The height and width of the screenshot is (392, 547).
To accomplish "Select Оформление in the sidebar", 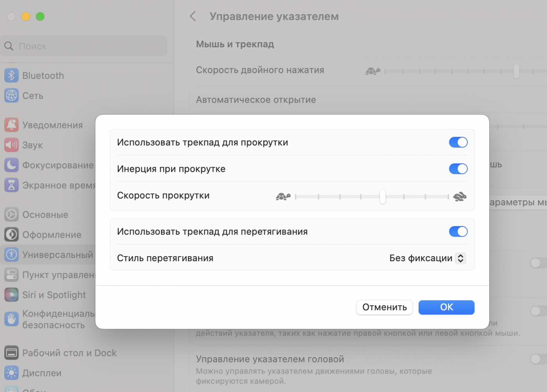I will pyautogui.click(x=52, y=235).
